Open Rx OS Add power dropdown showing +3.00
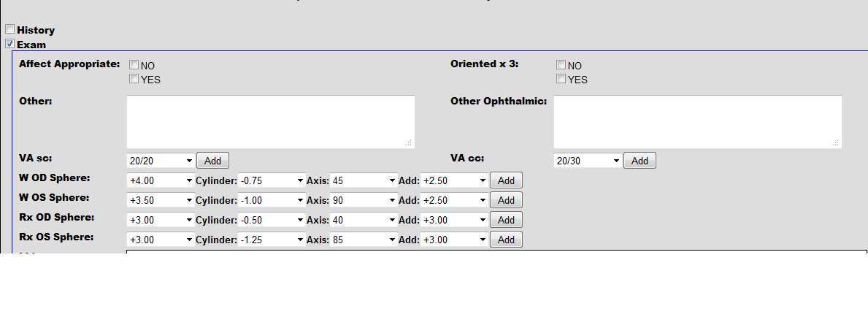Viewport: 868px width, 336px height. coord(454,240)
